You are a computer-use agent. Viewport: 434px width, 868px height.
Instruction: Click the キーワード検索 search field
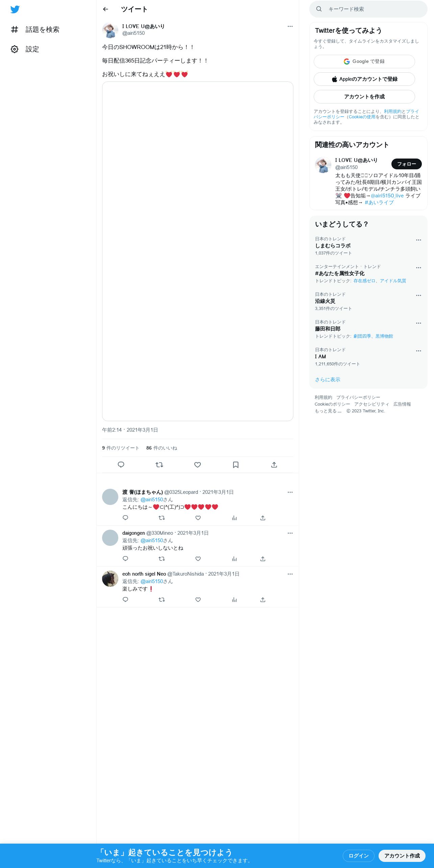(x=368, y=9)
